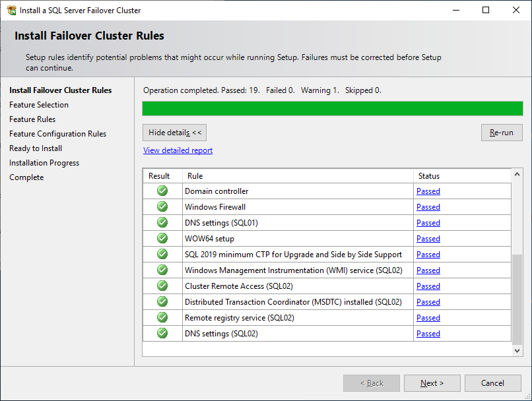Open Passed status for Windows Firewall
The height and width of the screenshot is (401, 532).
tap(428, 207)
